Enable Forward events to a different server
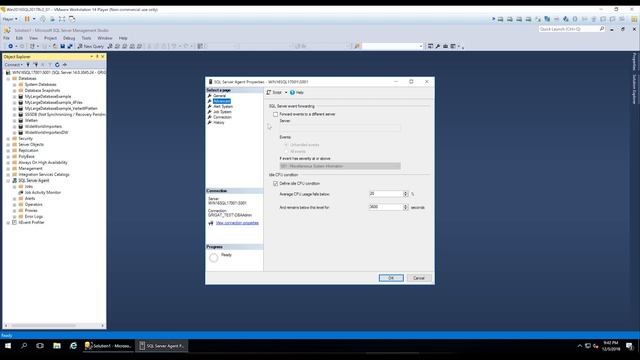Screen dimensions: 640x360 tap(276, 114)
